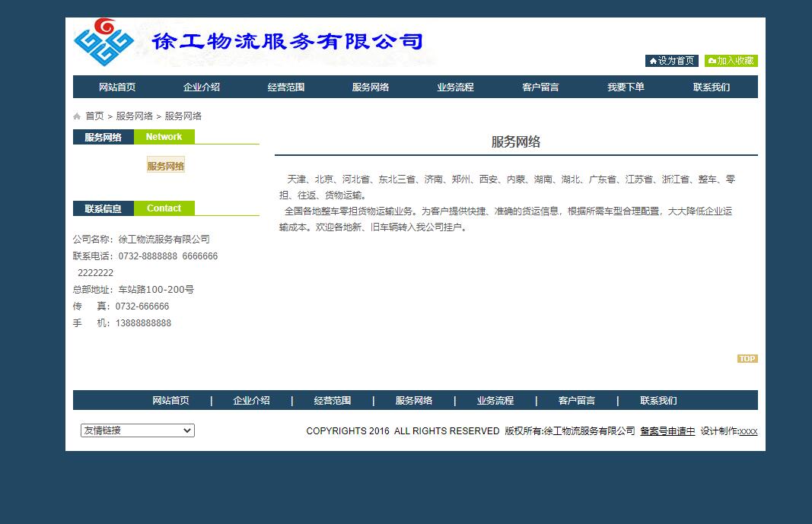This screenshot has width=812, height=524.
Task: Select 经营范围 in the top navigation
Action: (x=286, y=86)
